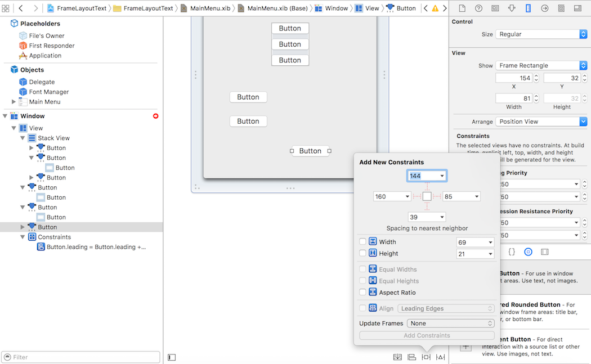Check the Aspect Ratio option

pyautogui.click(x=362, y=293)
